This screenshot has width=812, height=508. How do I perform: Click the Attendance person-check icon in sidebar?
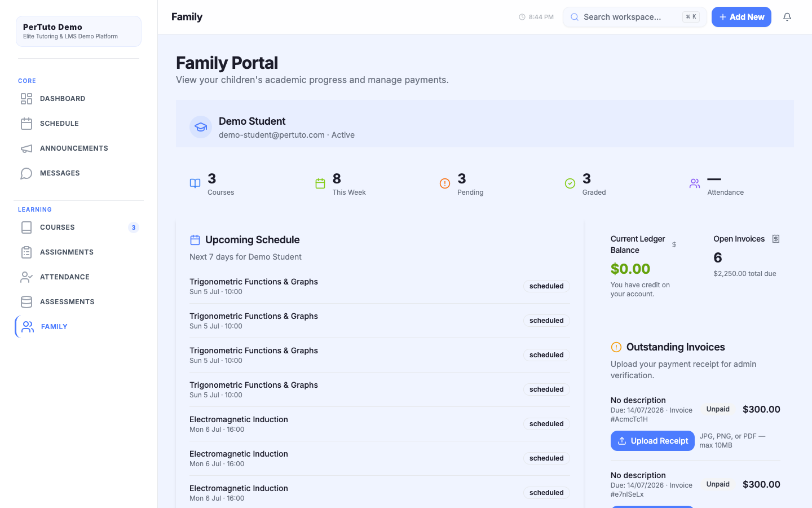pos(27,277)
